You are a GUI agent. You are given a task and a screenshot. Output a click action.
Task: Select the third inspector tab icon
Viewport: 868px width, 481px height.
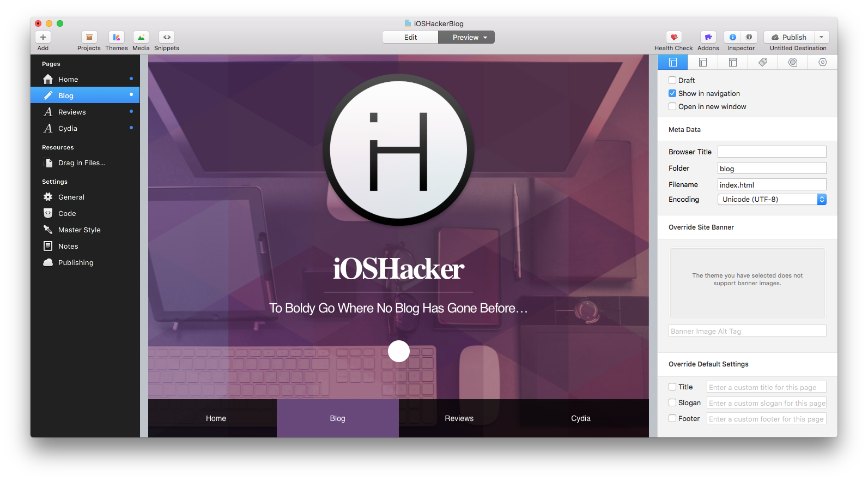[x=733, y=62]
